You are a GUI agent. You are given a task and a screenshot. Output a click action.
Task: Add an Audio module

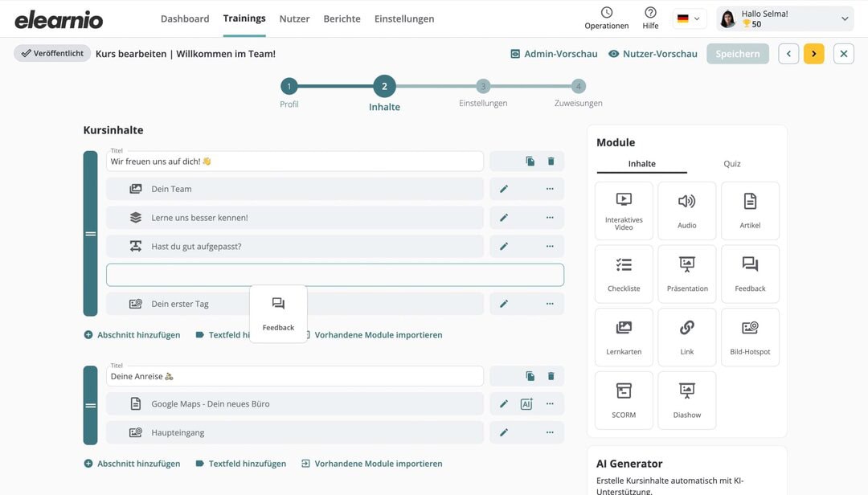click(x=687, y=211)
